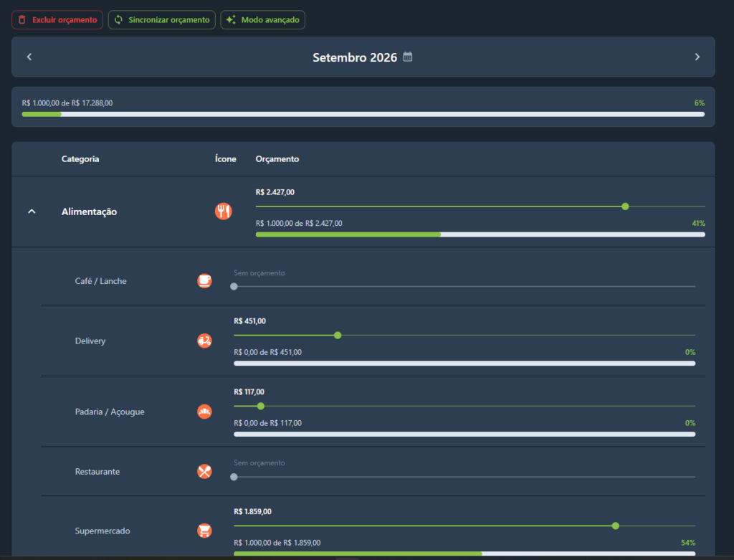Click the Orçamento column header

coord(277,159)
